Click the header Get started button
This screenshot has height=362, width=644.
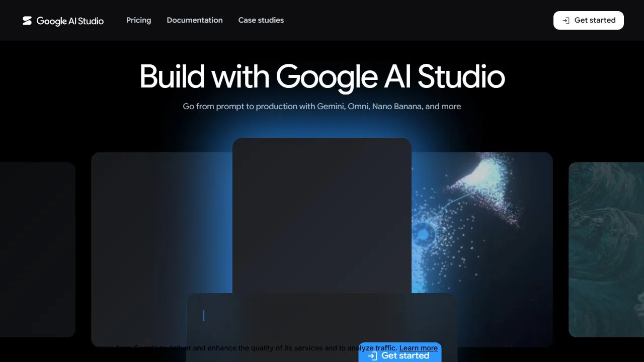point(589,20)
